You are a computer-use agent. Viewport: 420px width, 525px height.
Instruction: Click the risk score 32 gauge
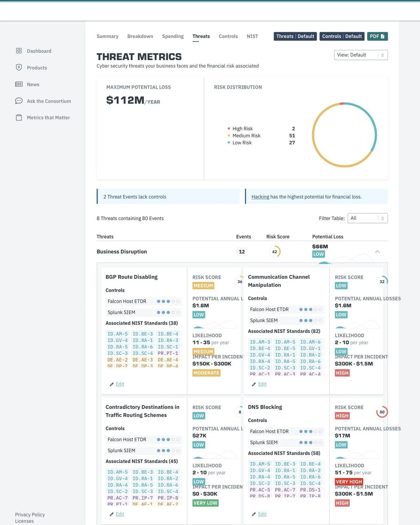[382, 282]
